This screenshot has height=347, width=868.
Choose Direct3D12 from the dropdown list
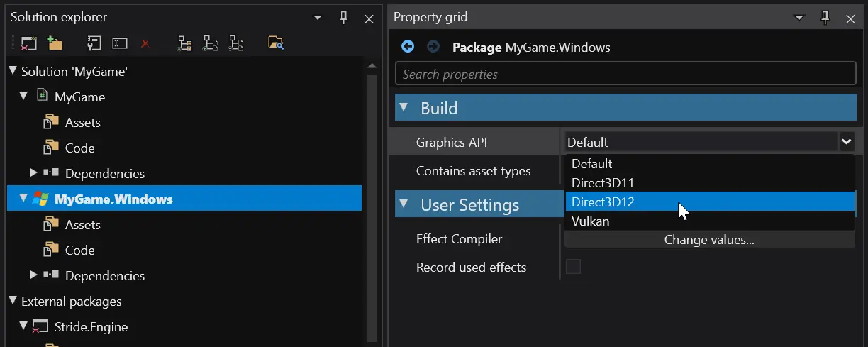pos(709,202)
